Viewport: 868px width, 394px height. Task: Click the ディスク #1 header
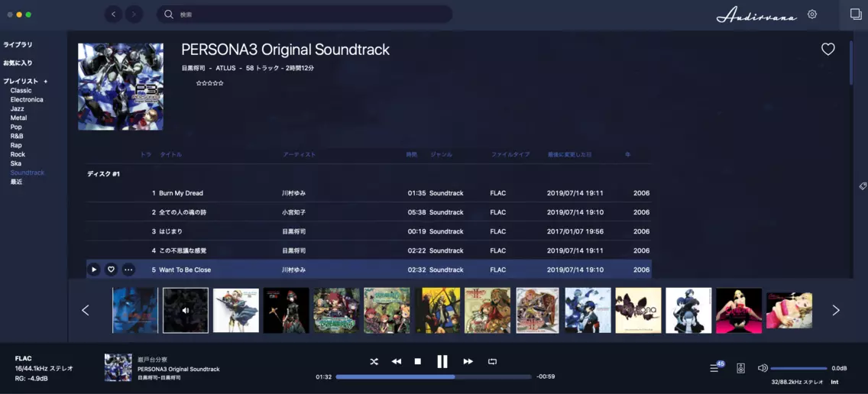(x=103, y=174)
